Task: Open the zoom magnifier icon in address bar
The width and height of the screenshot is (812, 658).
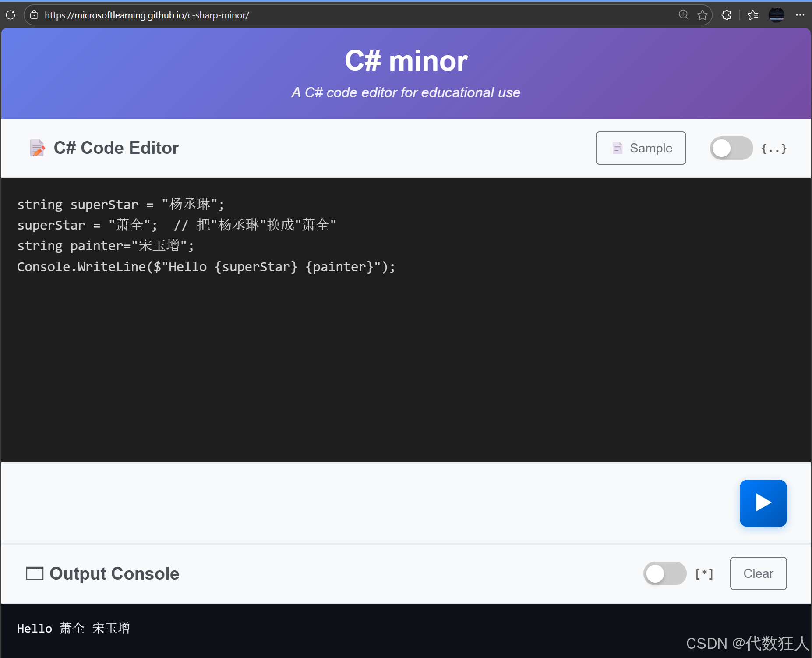Action: (x=683, y=15)
